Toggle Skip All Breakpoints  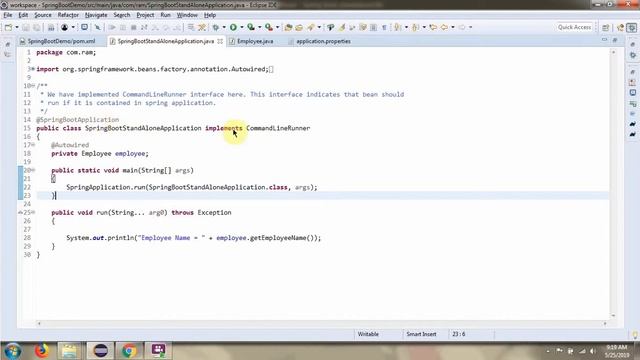98,27
